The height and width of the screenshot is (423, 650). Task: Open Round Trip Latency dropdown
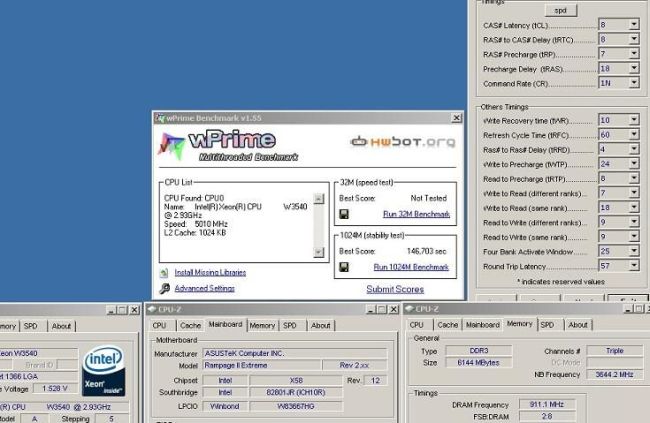click(634, 265)
